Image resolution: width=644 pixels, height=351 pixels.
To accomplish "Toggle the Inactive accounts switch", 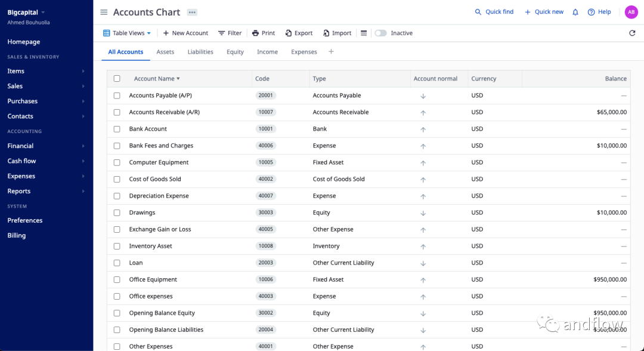I will coord(380,33).
